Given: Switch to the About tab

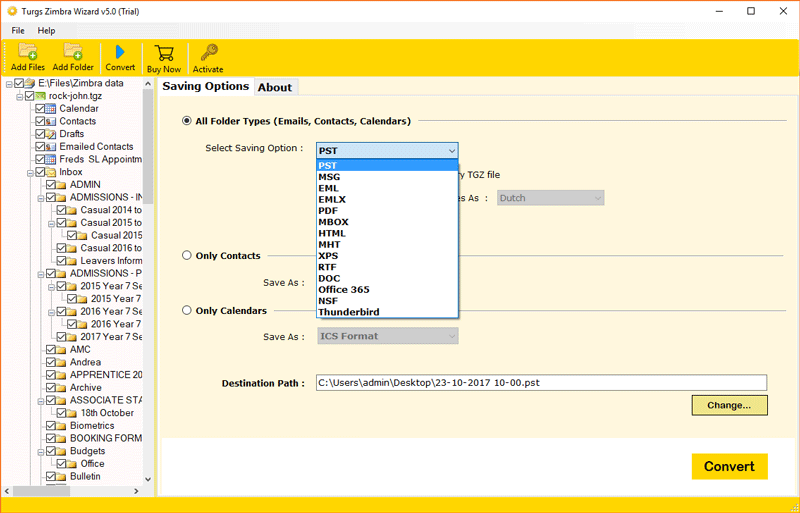Looking at the screenshot, I should (275, 88).
